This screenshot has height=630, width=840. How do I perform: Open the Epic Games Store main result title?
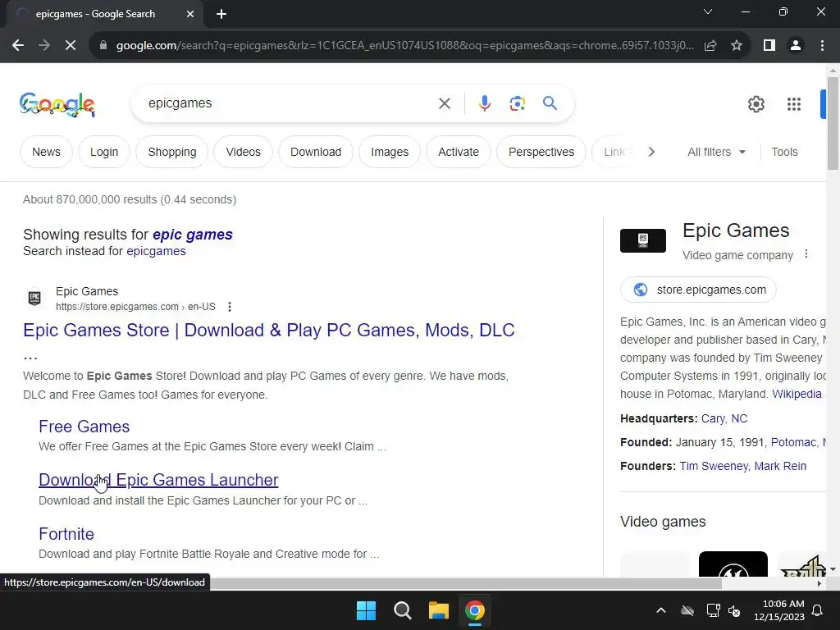pos(269,330)
